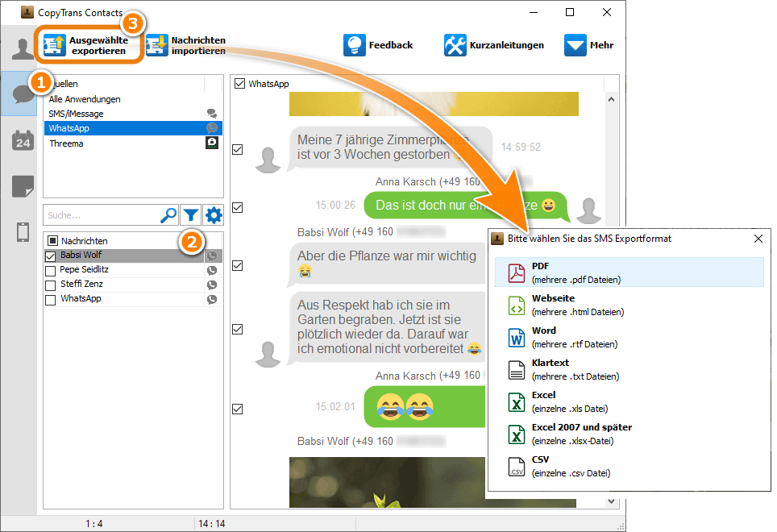Click the CSV file icon
Image resolution: width=777 pixels, height=532 pixels.
[517, 467]
